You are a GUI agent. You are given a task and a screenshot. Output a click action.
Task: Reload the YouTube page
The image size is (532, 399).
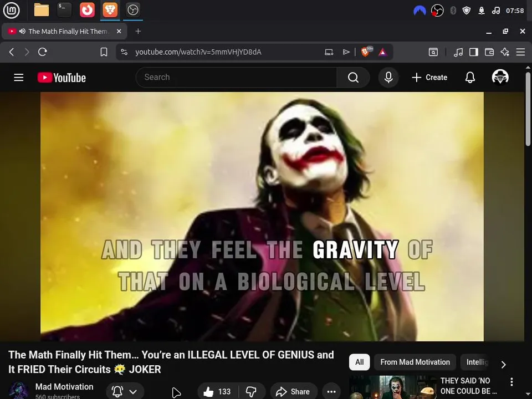pos(43,52)
